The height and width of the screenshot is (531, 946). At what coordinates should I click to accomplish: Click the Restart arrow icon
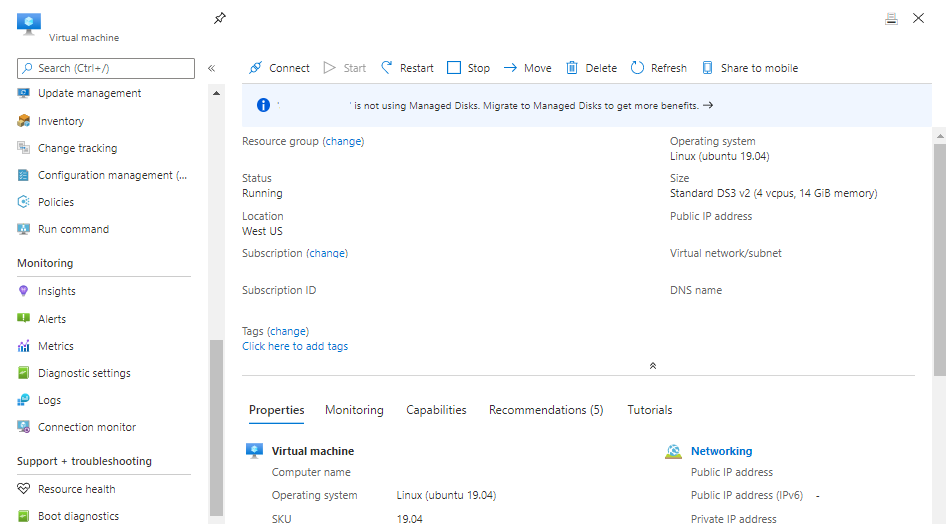click(x=387, y=68)
